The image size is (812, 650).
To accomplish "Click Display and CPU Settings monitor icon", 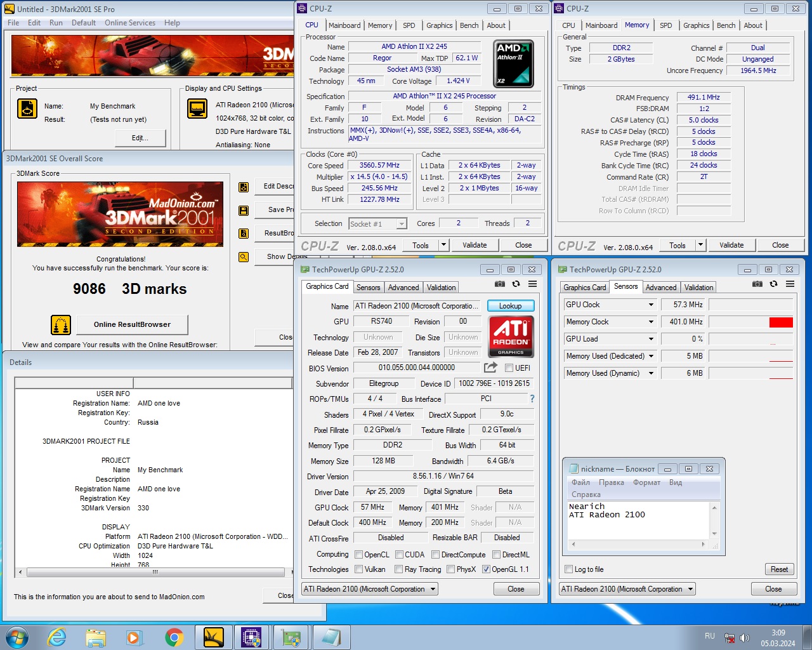I will tap(197, 109).
